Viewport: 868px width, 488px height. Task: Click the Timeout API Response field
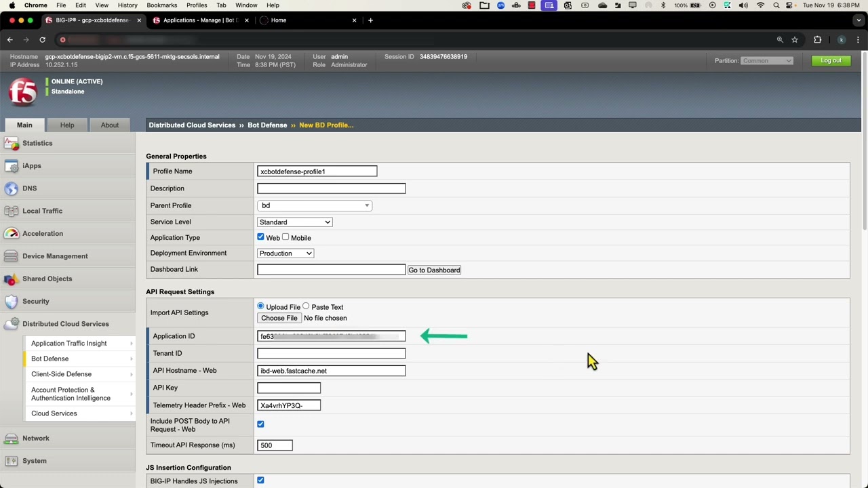tap(275, 445)
